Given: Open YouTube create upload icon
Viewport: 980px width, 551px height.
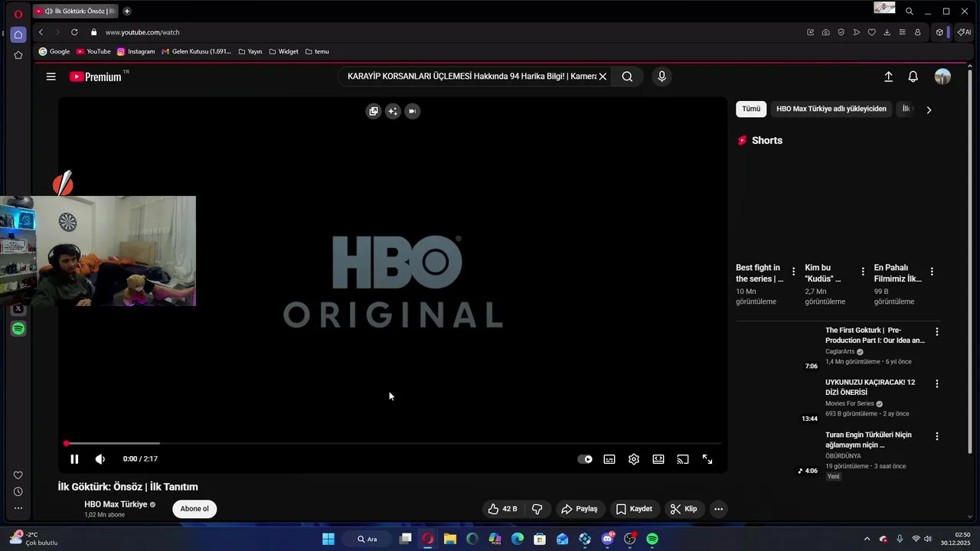Looking at the screenshot, I should pos(888,77).
